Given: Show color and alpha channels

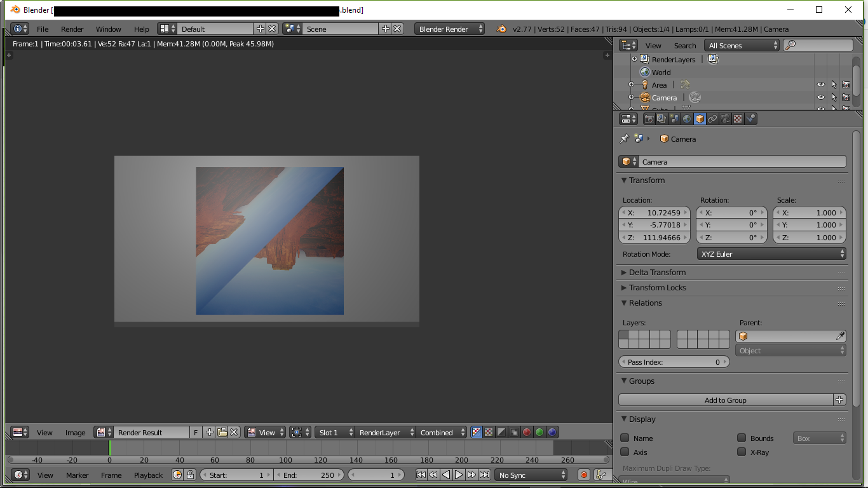Looking at the screenshot, I should (477, 432).
